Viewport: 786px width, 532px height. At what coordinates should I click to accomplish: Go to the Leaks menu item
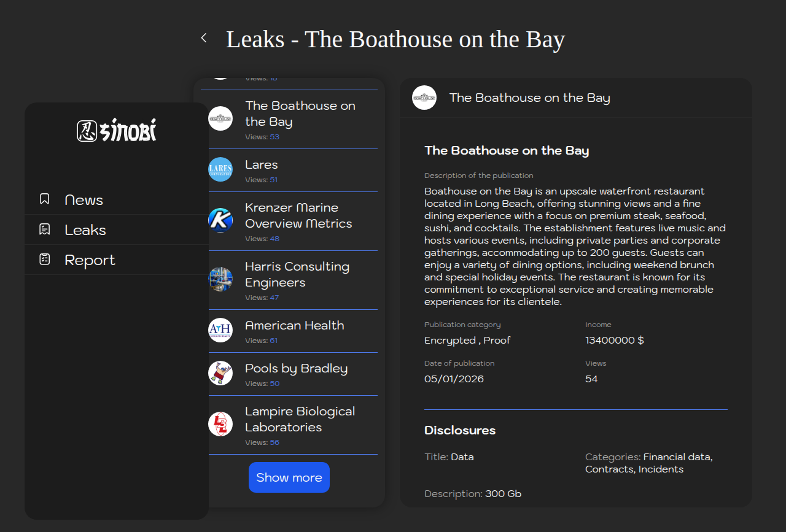pyautogui.click(x=85, y=230)
